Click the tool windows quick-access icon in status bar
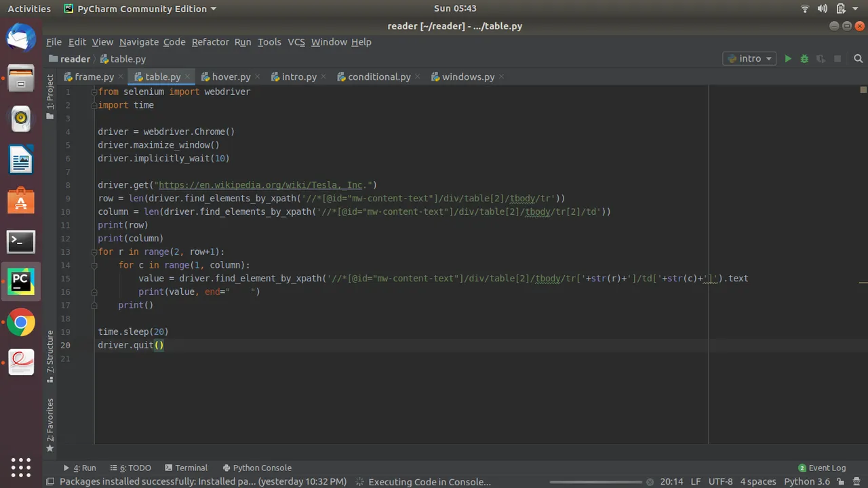868x488 pixels. pos(50,482)
